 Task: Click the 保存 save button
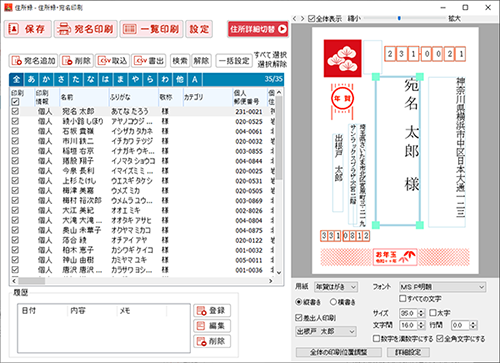tap(28, 29)
